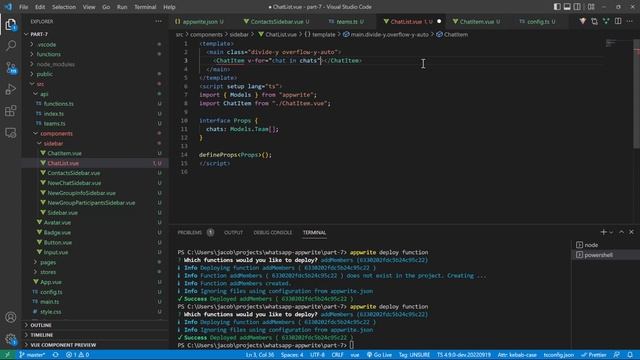Click Ln 3, Col 36 position indicator
This screenshot has width=640, height=360.
coord(260,355)
